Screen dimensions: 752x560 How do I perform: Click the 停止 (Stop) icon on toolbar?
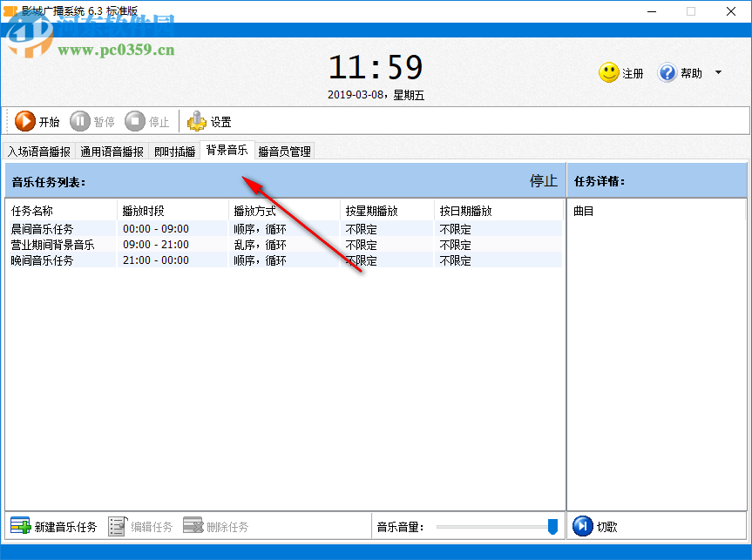tap(136, 121)
